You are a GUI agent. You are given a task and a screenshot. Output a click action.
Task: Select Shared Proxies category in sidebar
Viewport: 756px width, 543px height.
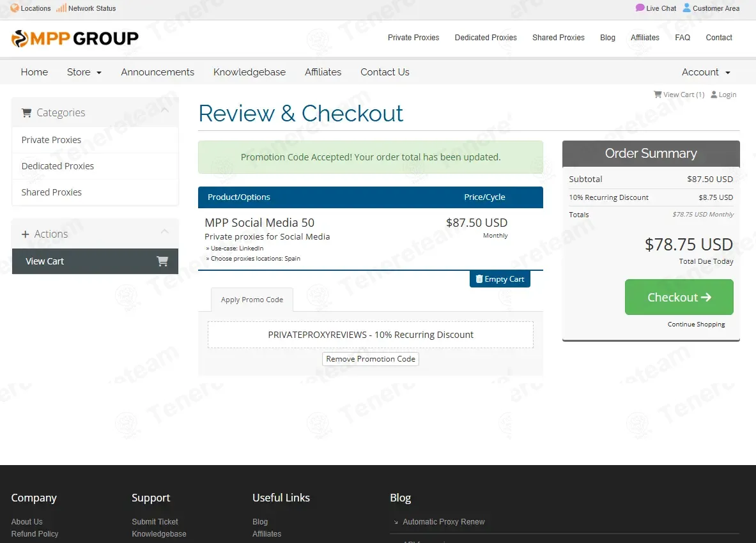click(95, 192)
